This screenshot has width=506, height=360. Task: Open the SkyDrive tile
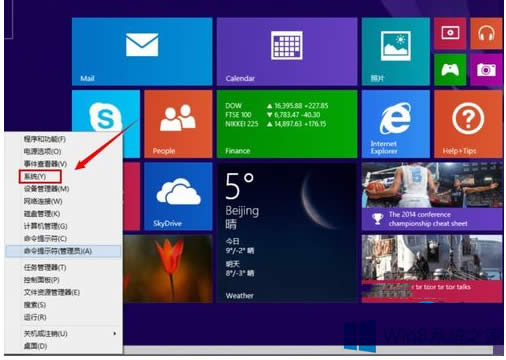point(178,196)
